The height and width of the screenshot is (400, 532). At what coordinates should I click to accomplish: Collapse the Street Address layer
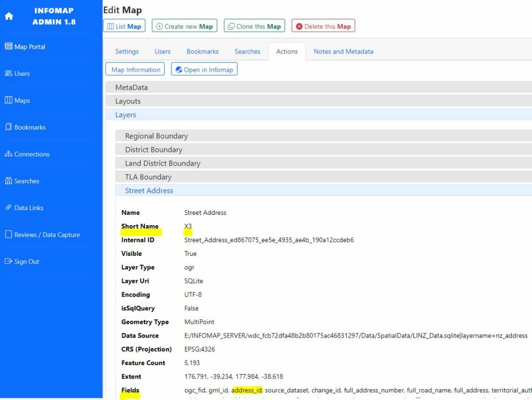coord(149,191)
